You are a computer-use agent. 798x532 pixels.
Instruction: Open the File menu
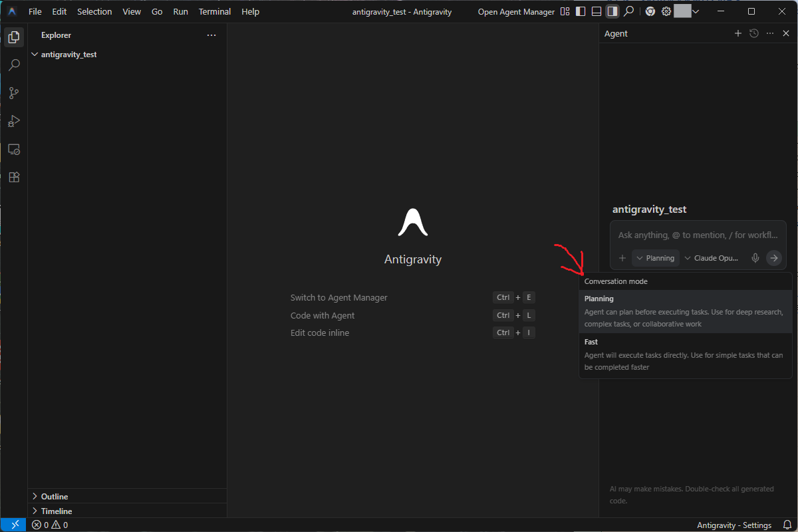[x=35, y=12]
